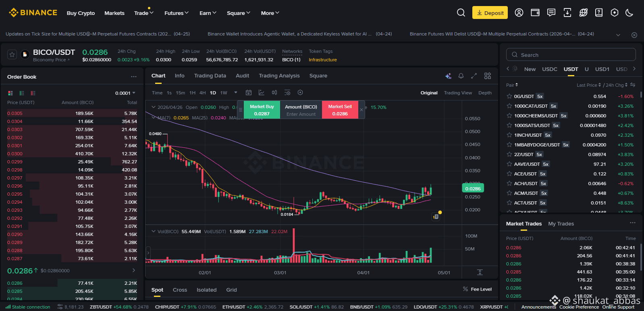
Task: Select the Trading View chart mode
Action: pos(458,93)
